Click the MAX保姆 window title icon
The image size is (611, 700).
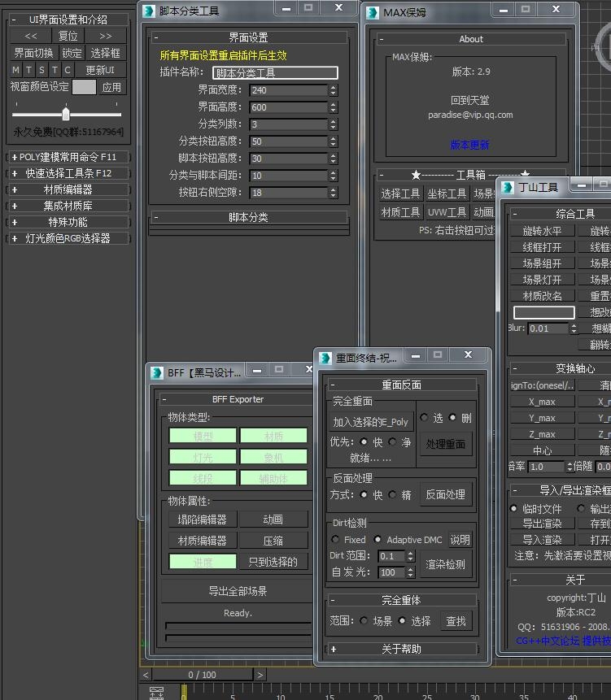pos(373,12)
